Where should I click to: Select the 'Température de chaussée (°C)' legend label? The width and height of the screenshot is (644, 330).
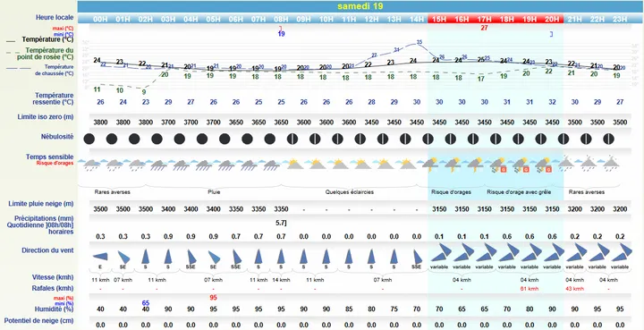click(54, 70)
